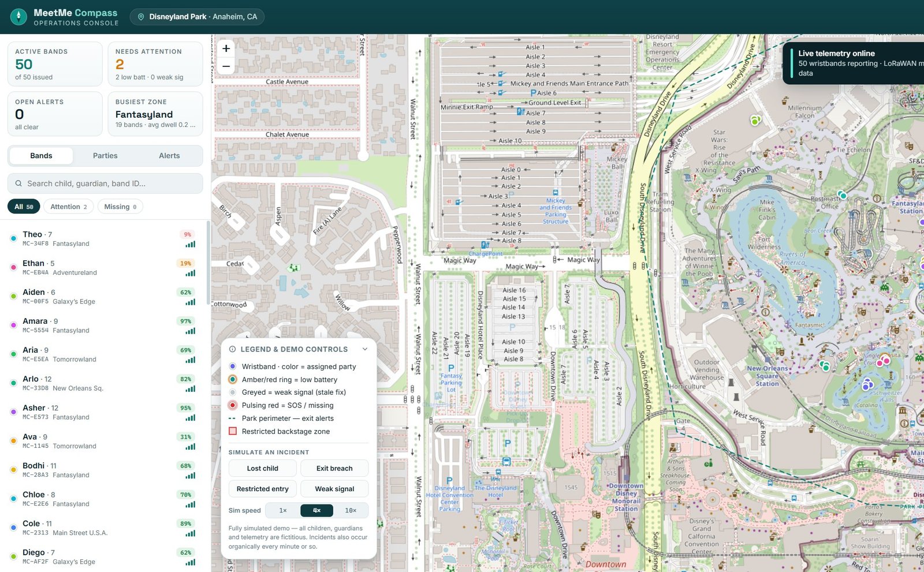The width and height of the screenshot is (924, 572).
Task: Select Chloe's band row MC-E2E6
Action: 103,499
